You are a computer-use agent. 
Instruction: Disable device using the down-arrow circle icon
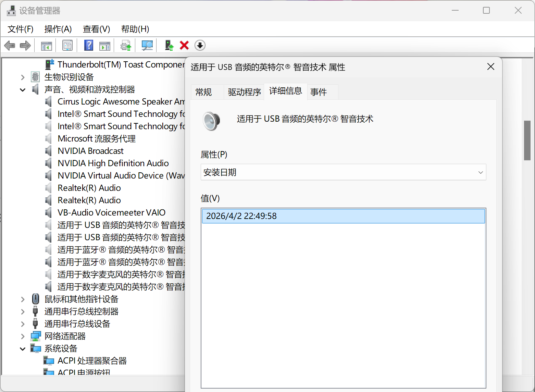point(200,45)
